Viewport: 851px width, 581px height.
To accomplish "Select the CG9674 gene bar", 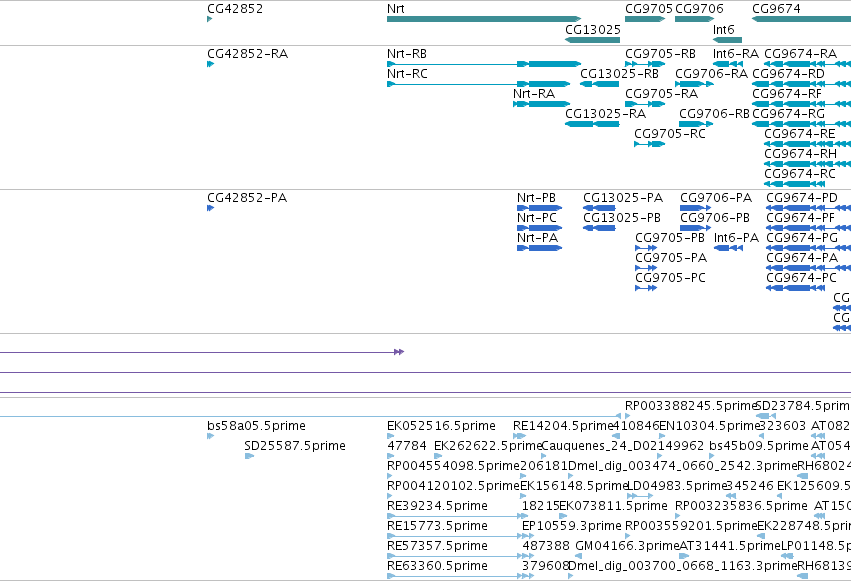I will tap(801, 20).
